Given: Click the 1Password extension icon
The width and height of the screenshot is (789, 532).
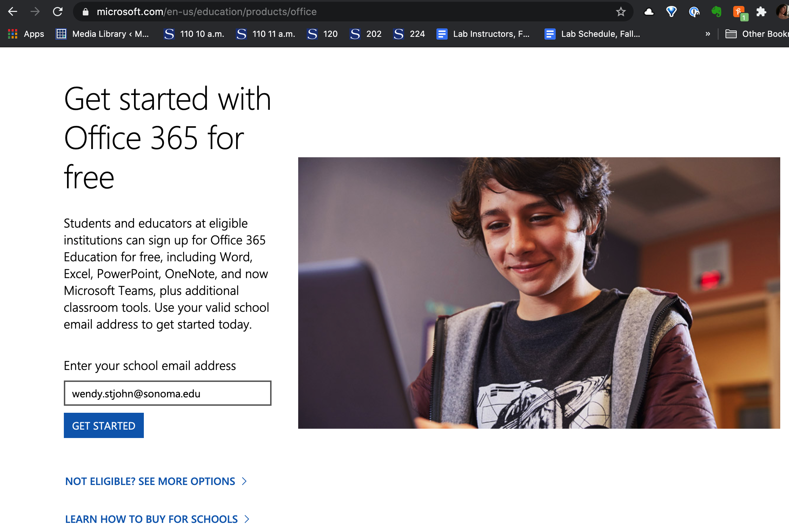Looking at the screenshot, I should [694, 12].
